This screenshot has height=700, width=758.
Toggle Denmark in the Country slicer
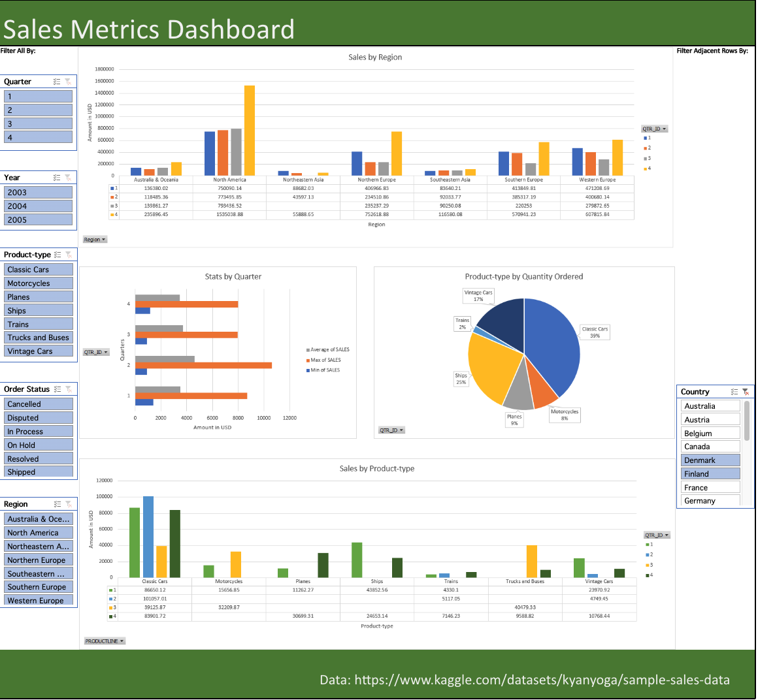coord(710,460)
